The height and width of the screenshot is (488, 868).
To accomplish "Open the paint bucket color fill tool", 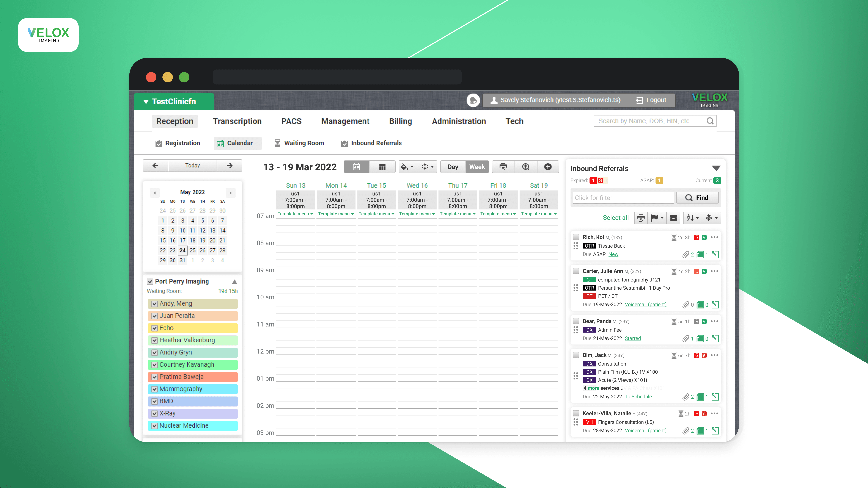I will [407, 167].
